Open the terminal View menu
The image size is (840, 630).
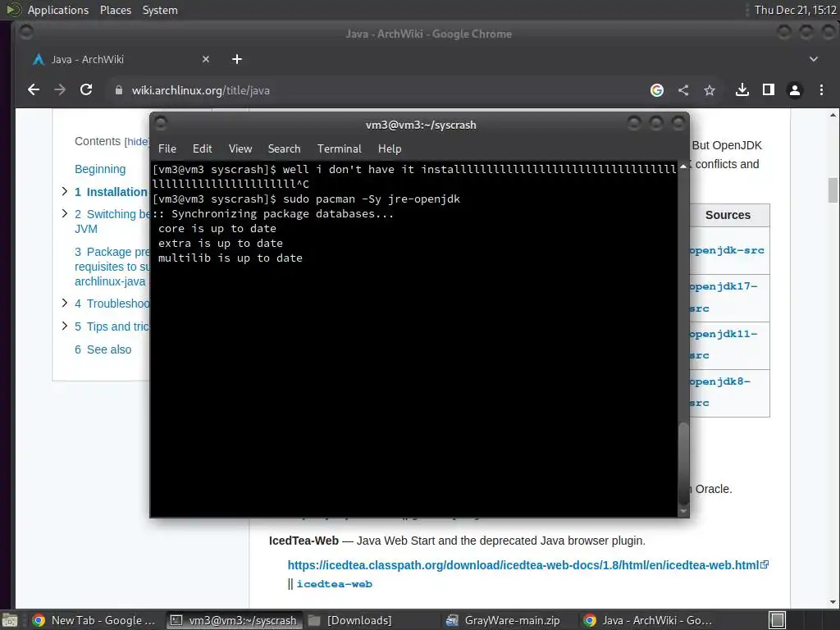tap(240, 148)
